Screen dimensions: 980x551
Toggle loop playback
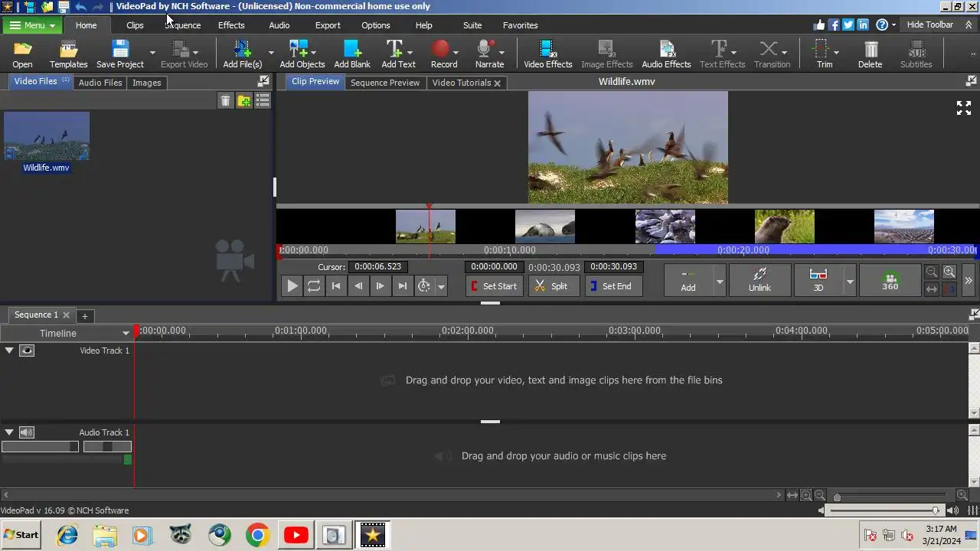[314, 286]
